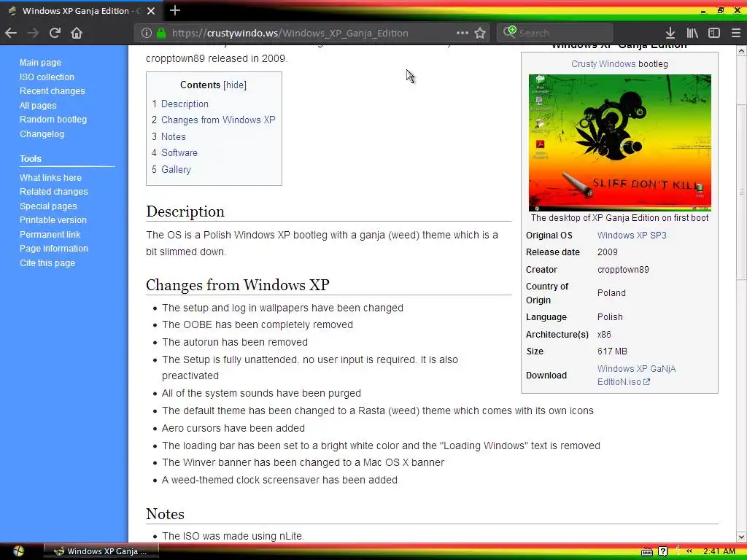Jump to Changes from Windows XP in contents
Image resolution: width=747 pixels, height=560 pixels.
[x=218, y=120]
